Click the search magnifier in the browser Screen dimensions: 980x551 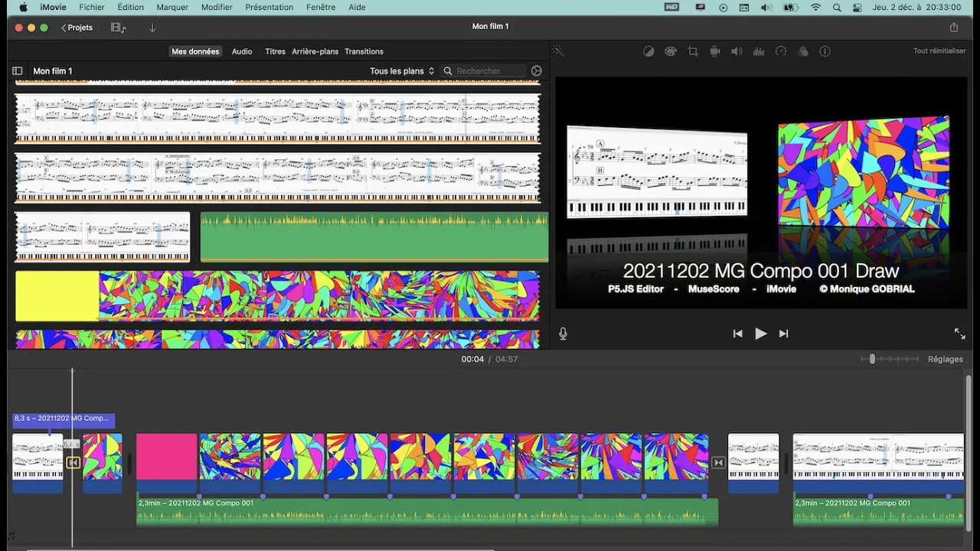tap(448, 71)
